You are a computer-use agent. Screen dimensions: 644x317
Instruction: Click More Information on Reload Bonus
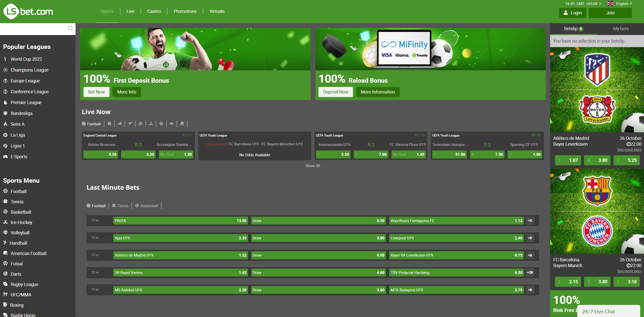point(378,92)
